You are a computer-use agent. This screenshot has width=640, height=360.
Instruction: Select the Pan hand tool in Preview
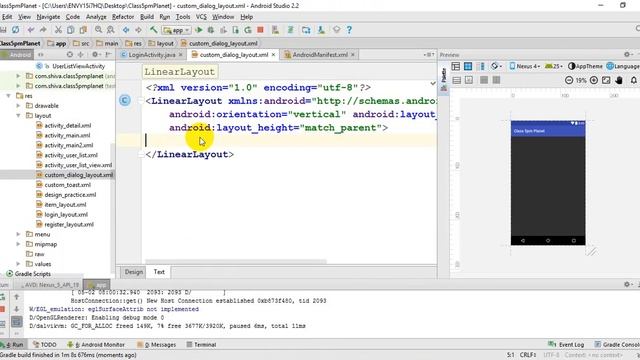[x=619, y=80]
